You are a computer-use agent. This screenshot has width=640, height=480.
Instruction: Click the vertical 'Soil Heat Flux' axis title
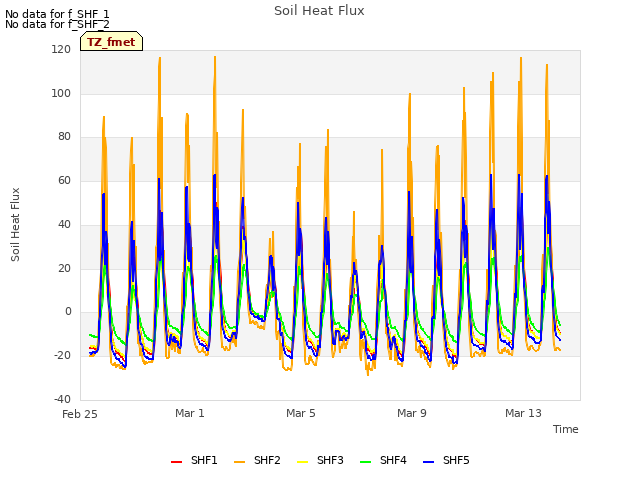pyautogui.click(x=15, y=224)
